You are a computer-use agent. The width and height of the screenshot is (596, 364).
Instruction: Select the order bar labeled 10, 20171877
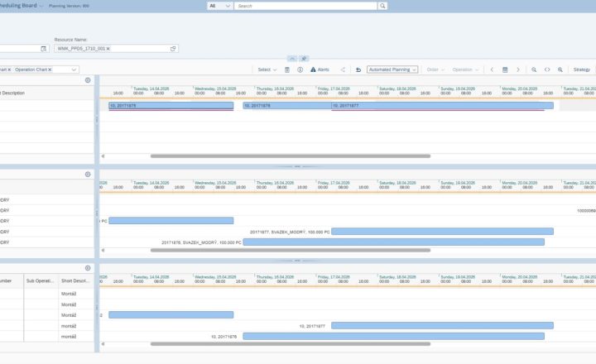[x=442, y=106]
